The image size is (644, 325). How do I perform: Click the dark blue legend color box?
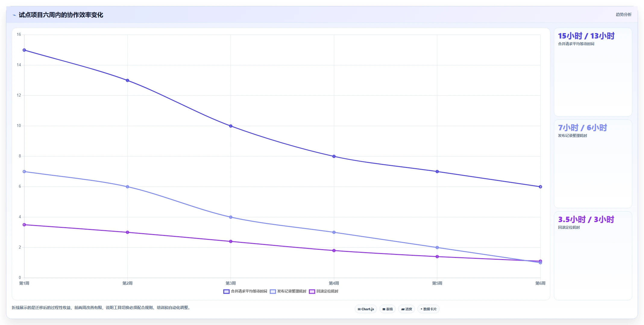point(226,291)
